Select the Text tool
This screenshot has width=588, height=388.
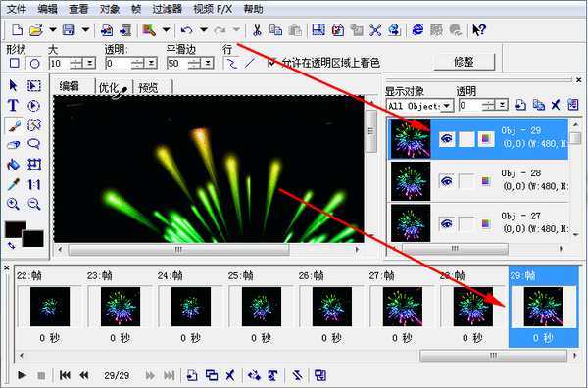click(x=13, y=106)
